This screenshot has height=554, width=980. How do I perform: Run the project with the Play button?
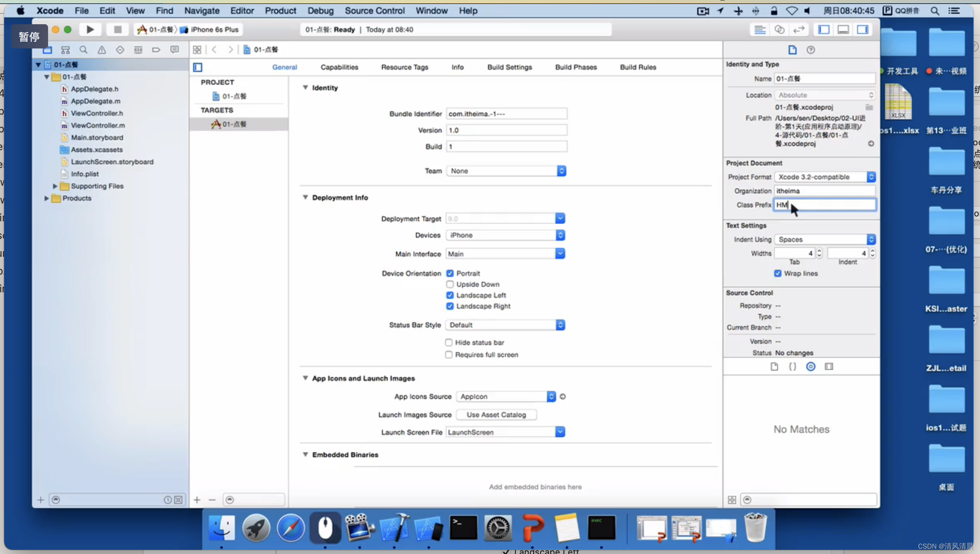point(90,29)
